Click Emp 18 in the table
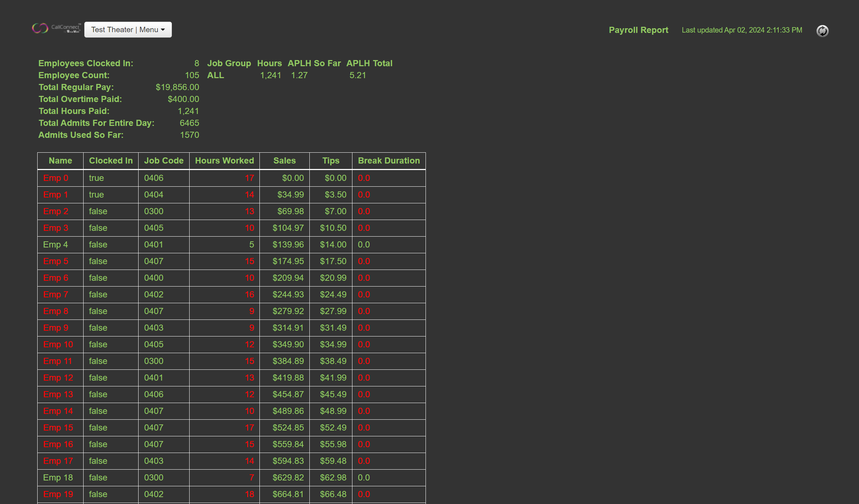Screen dimensions: 859x504 [x=58, y=478]
